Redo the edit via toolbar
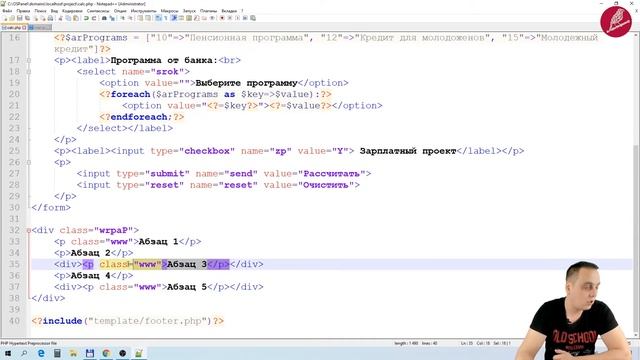 94,18
